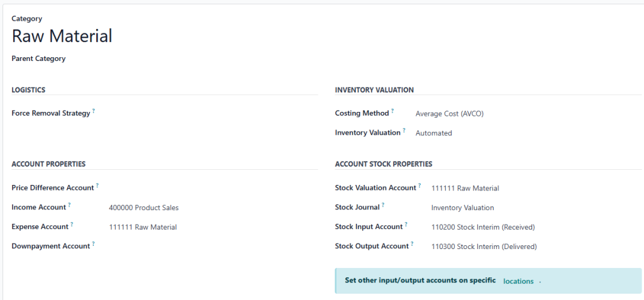
Task: Click the Stock Output Account help icon
Action: click(x=412, y=244)
